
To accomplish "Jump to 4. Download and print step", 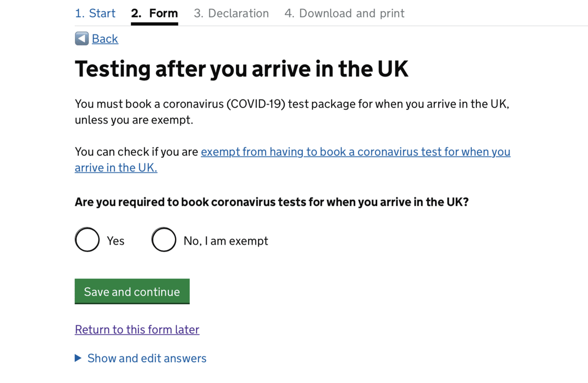I will point(344,13).
